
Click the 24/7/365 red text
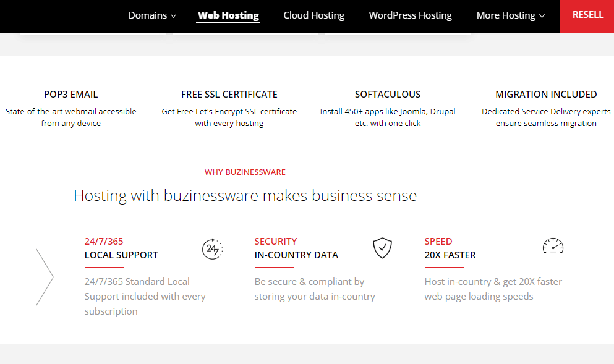104,242
